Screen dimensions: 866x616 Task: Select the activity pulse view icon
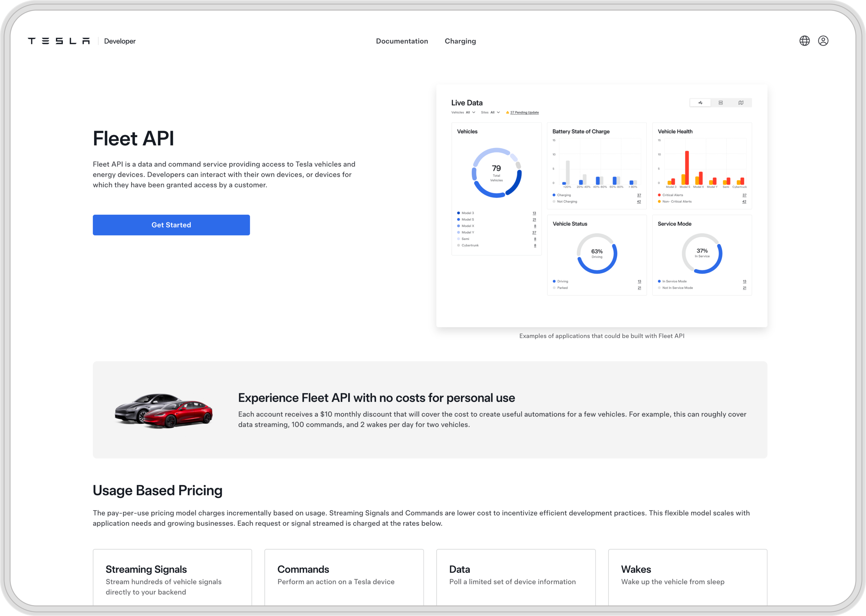click(x=700, y=103)
